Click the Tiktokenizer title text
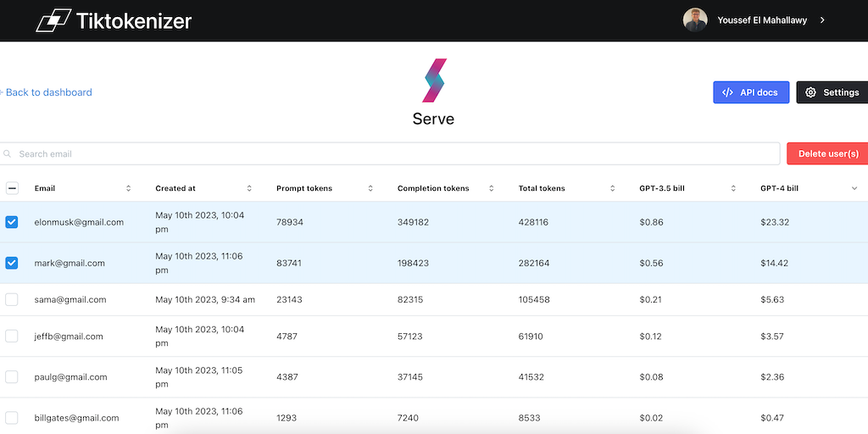This screenshot has width=868, height=434. pyautogui.click(x=134, y=21)
